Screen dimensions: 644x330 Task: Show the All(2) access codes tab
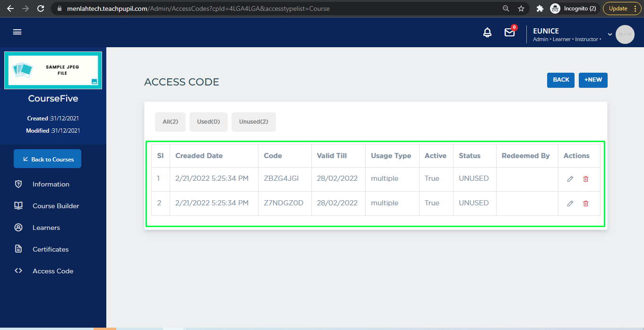[170, 122]
